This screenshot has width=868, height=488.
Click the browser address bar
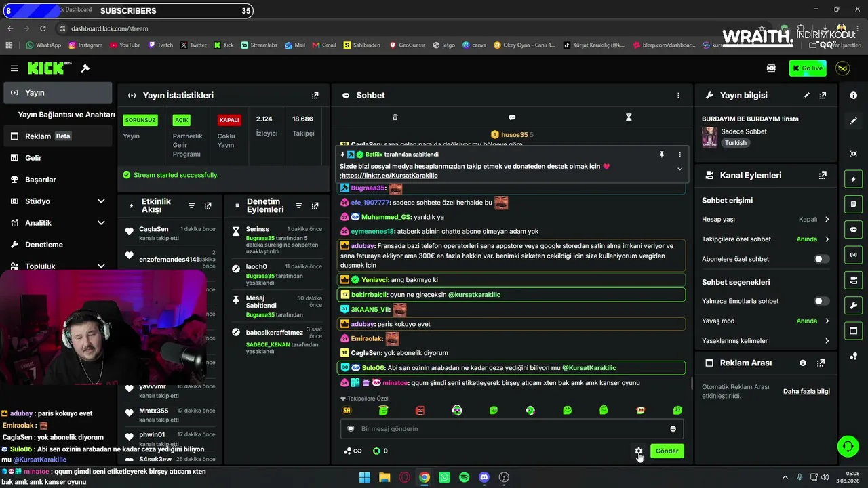[x=407, y=28]
